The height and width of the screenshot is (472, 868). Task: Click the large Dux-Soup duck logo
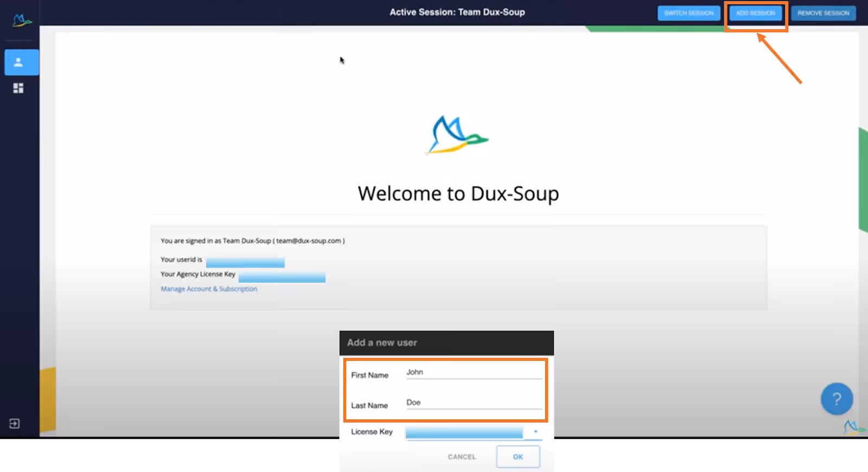coord(457,135)
